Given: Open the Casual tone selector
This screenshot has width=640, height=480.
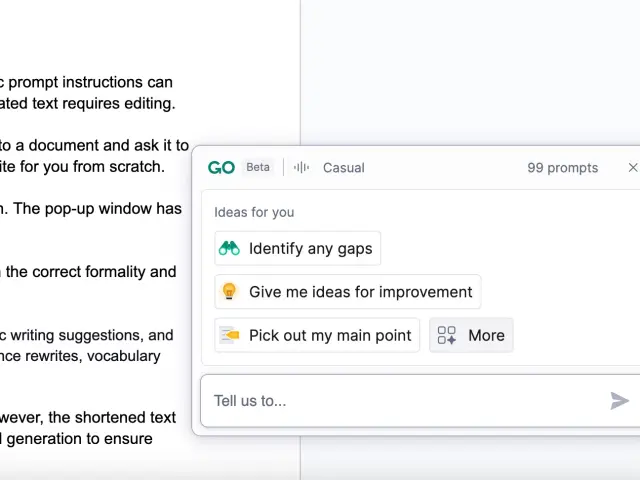Looking at the screenshot, I should point(343,168).
